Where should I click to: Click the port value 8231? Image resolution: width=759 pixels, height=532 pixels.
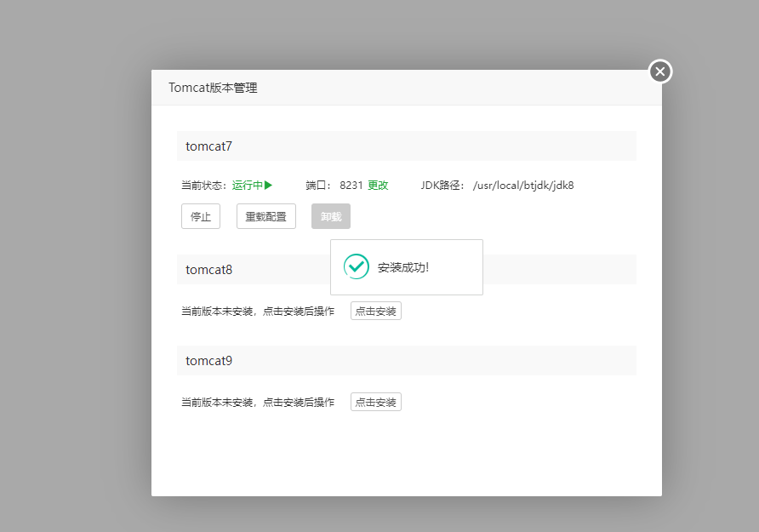tap(351, 186)
